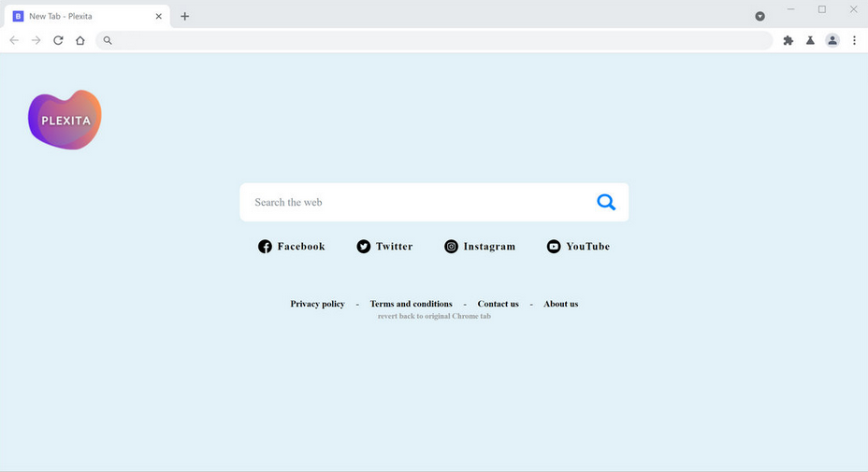This screenshot has width=868, height=472.
Task: Open Terms and conditions link
Action: point(412,304)
